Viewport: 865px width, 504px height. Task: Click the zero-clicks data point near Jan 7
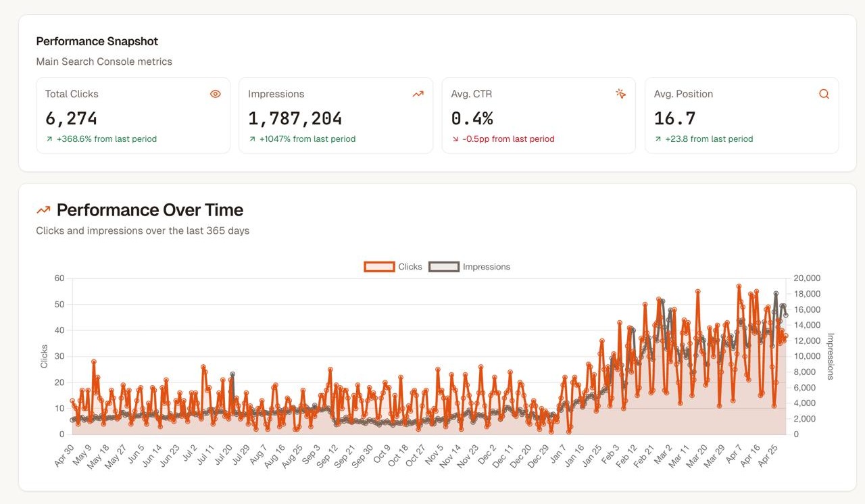coord(570,431)
